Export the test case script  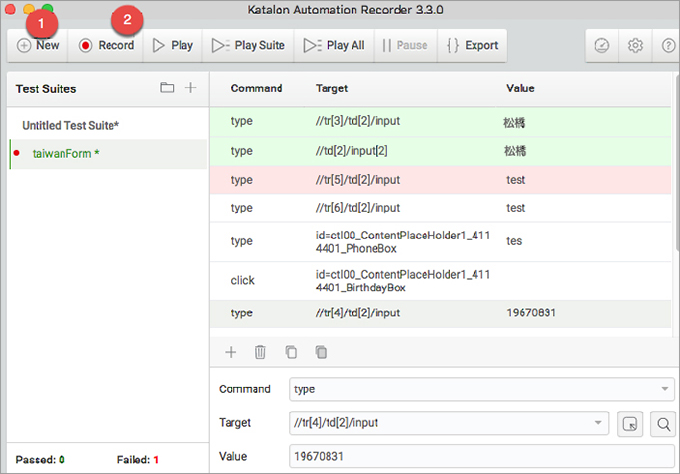(472, 45)
